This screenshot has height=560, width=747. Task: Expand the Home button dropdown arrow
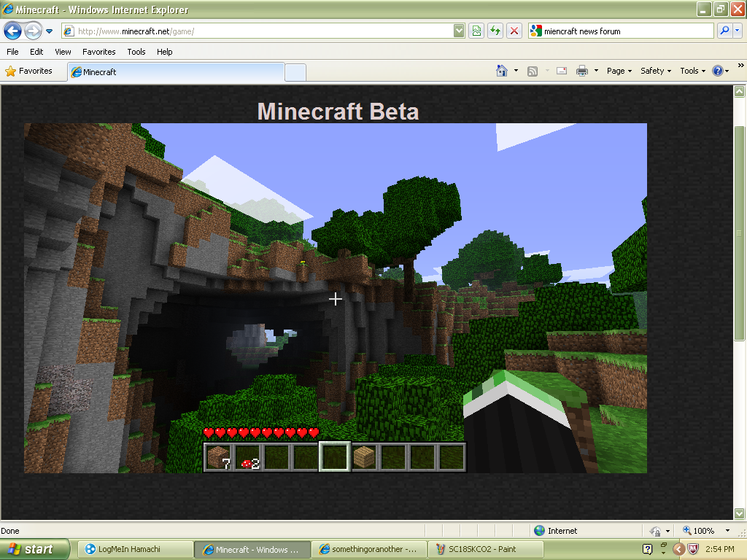click(x=516, y=71)
